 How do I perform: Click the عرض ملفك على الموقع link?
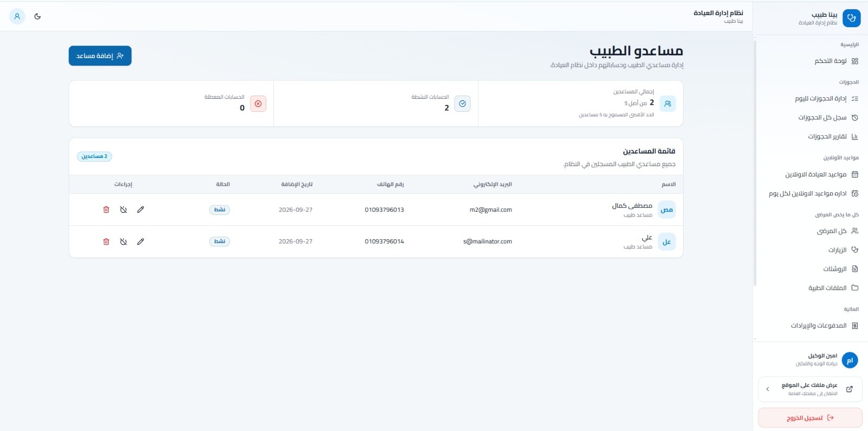click(x=810, y=389)
